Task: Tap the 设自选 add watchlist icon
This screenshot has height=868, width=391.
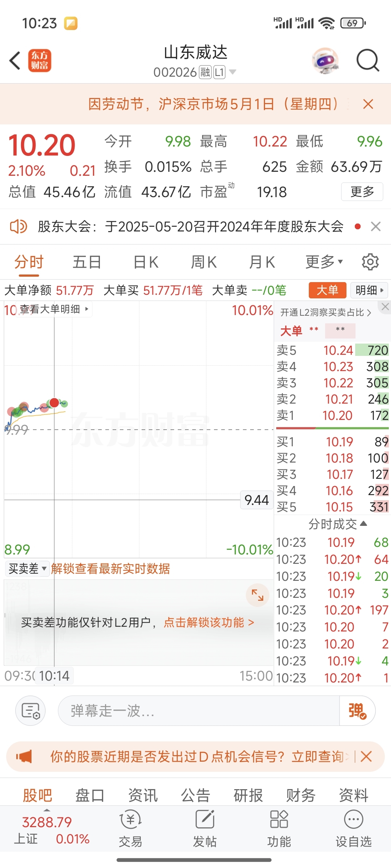Action: coord(354,829)
